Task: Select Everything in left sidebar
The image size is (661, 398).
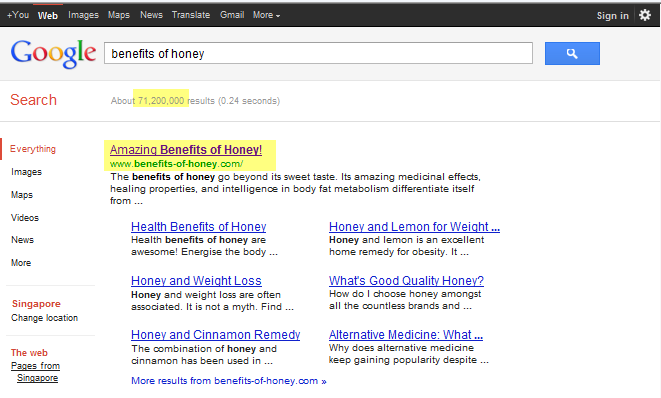Action: click(x=33, y=149)
